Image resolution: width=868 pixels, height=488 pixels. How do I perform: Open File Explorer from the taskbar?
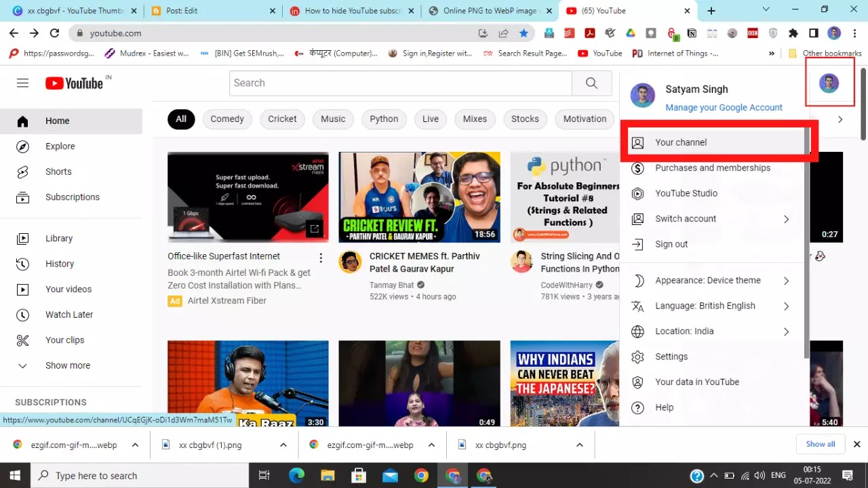(x=328, y=475)
